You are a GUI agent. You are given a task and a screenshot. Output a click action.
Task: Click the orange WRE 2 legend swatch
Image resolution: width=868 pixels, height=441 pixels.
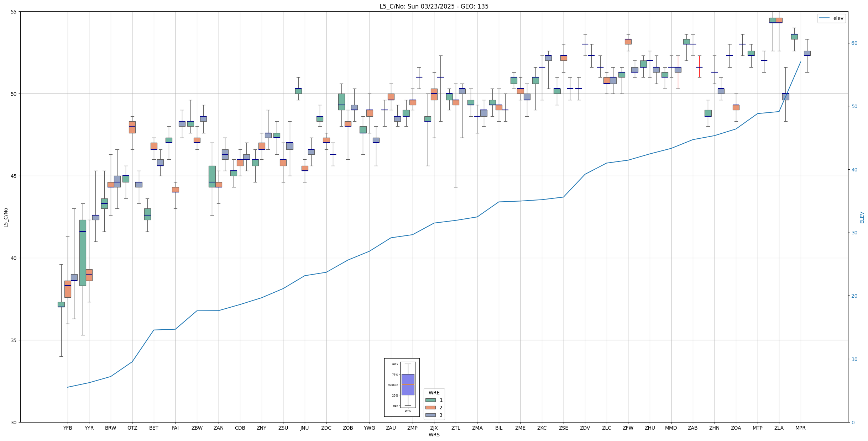click(430, 408)
